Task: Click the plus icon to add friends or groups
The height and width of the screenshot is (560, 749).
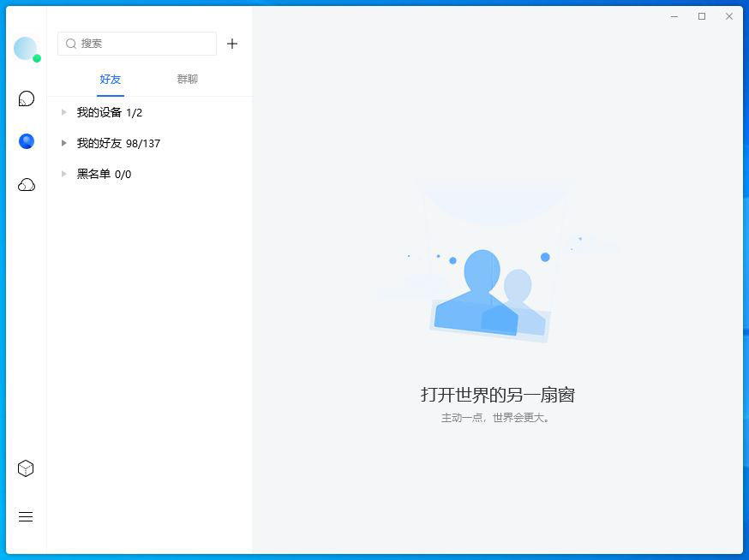Action: pos(232,44)
